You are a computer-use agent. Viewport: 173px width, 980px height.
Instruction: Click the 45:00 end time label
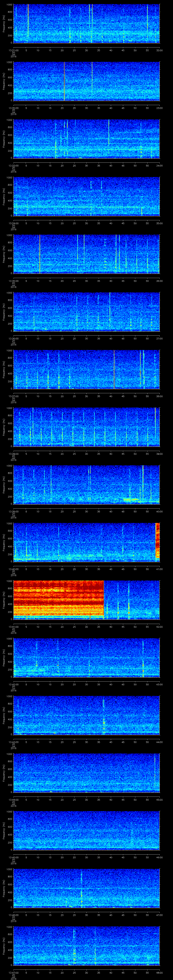coord(159,800)
